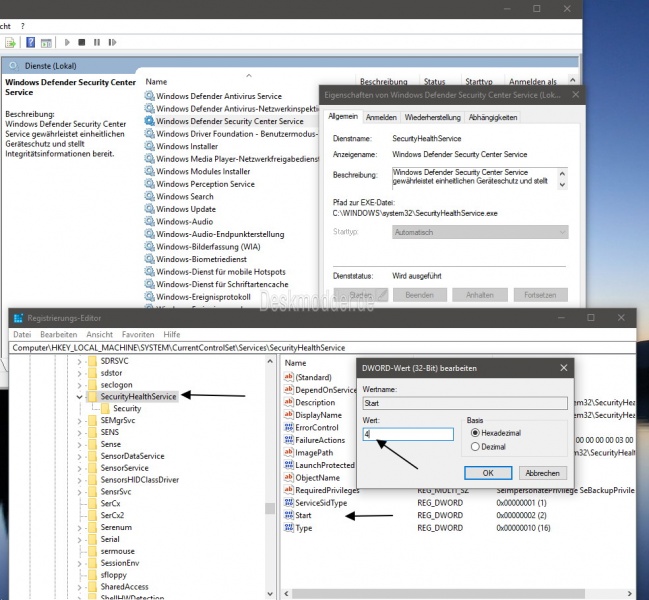Screen dimensions: 649x600
Task: Click the Anhalten service button
Action: click(480, 295)
